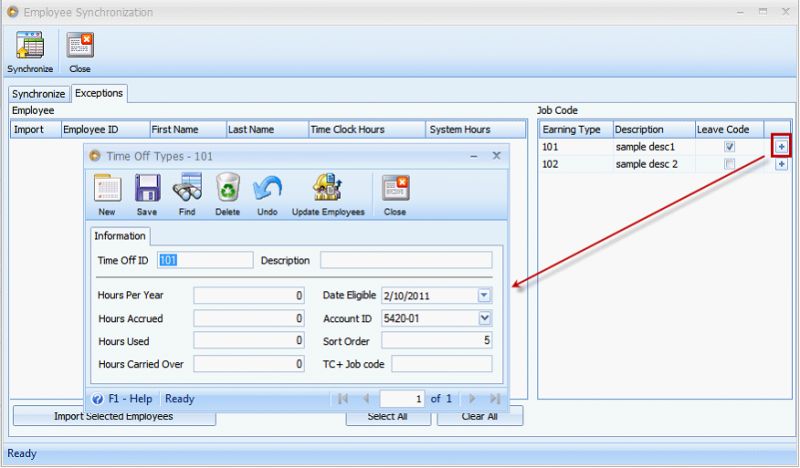Click the First Name column header
The width and height of the screenshot is (800, 468).
(188, 130)
